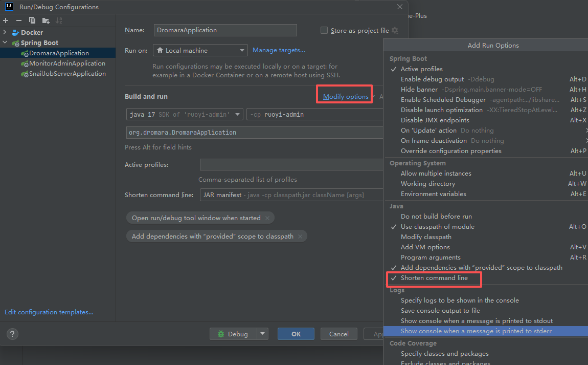Image resolution: width=588 pixels, height=365 pixels.
Task: Open the java 17 SDK dropdown
Action: coord(184,115)
